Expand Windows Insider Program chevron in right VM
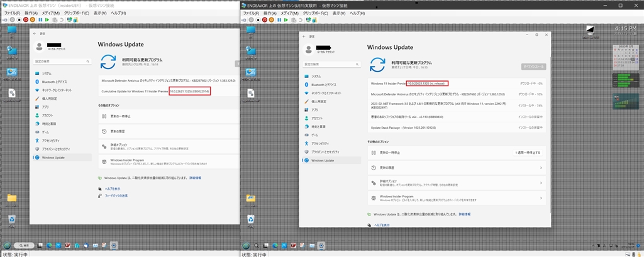 pos(541,198)
